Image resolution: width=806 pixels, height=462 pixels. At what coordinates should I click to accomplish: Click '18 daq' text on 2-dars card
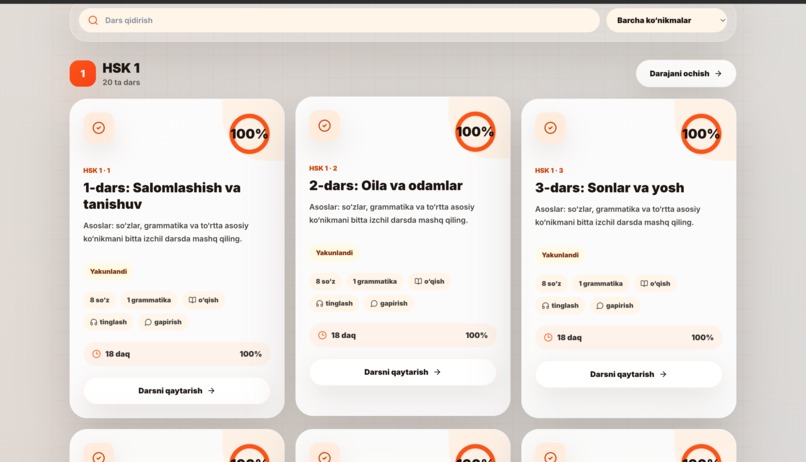(343, 336)
